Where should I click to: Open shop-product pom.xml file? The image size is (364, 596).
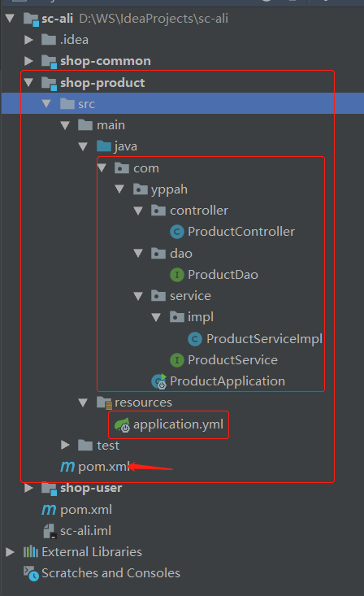click(104, 467)
